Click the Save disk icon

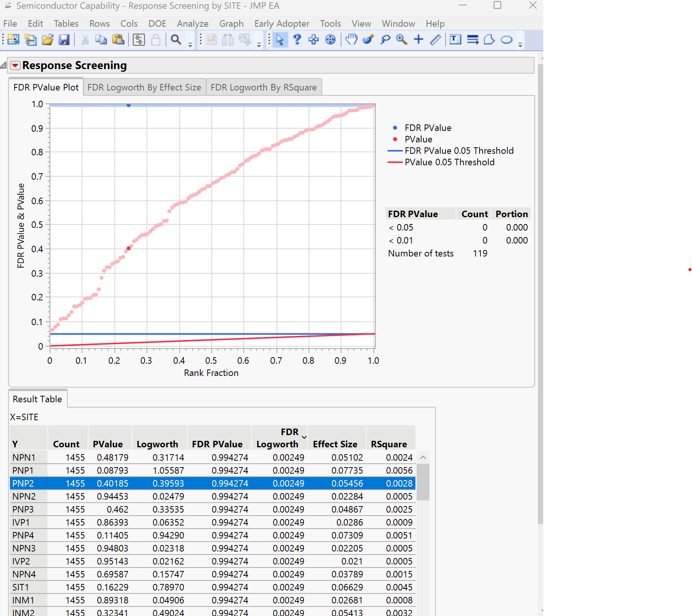coord(64,40)
